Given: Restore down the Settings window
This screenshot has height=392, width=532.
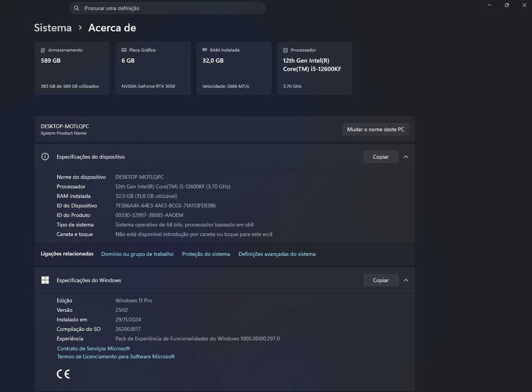Looking at the screenshot, I should (507, 5).
